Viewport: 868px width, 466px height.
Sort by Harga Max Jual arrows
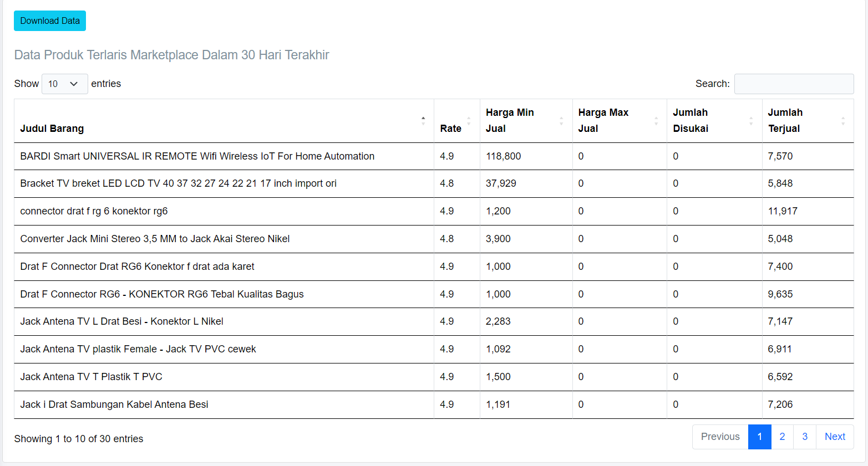click(x=656, y=121)
